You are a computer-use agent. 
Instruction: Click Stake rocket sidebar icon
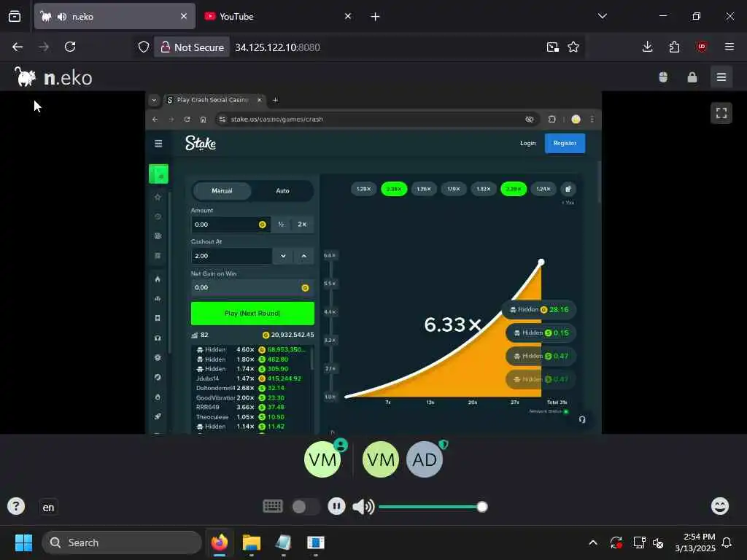click(158, 416)
